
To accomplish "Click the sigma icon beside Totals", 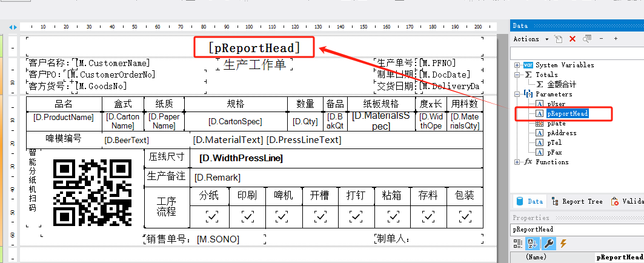I will pyautogui.click(x=528, y=75).
